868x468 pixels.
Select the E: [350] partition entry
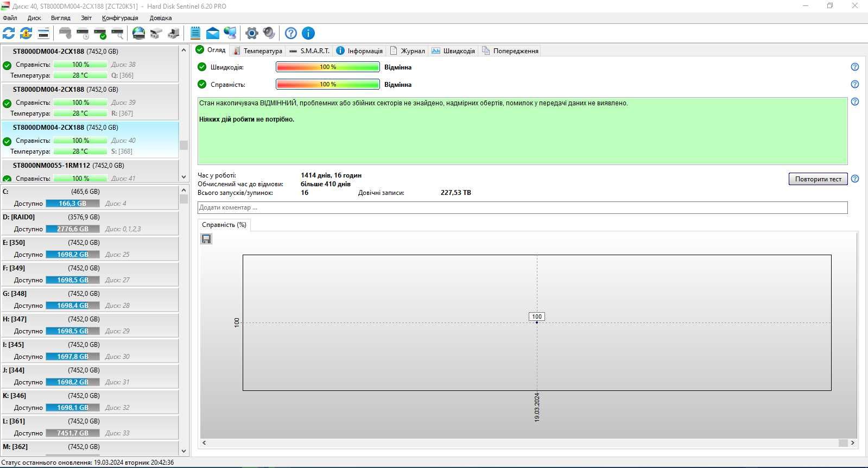(x=90, y=249)
